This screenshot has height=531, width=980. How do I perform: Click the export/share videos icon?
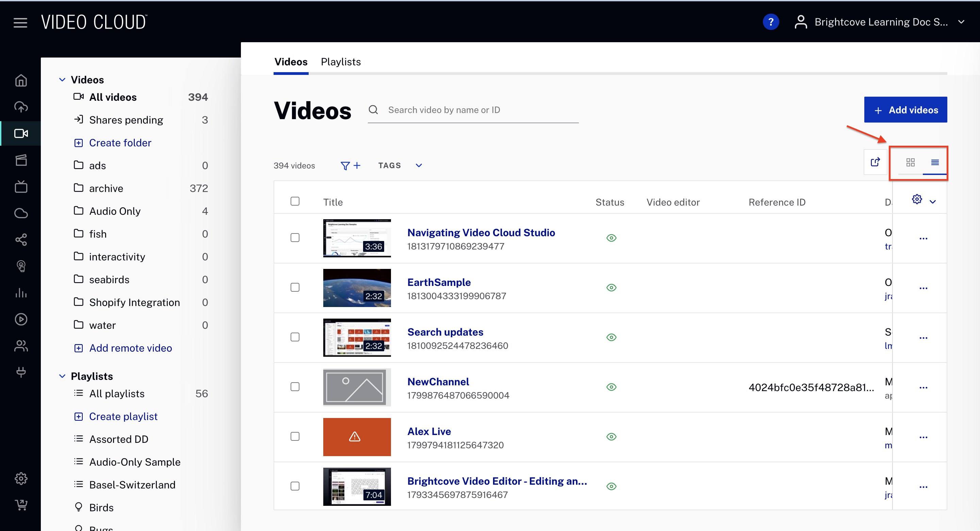[875, 162]
